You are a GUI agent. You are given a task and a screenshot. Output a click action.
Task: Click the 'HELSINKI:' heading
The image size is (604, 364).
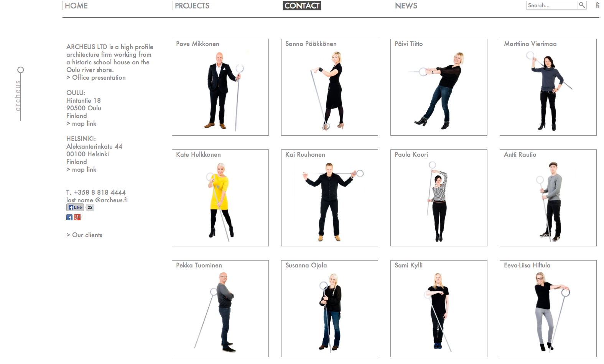[x=81, y=139]
